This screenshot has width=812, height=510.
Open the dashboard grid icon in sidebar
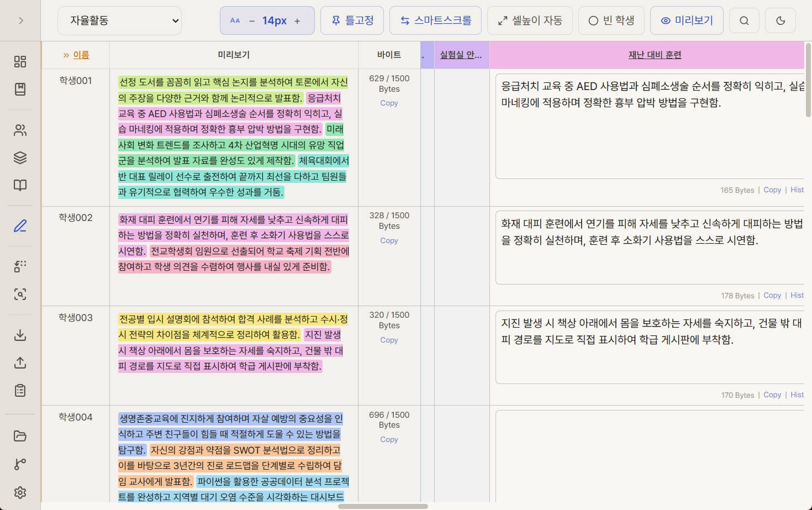click(x=20, y=61)
